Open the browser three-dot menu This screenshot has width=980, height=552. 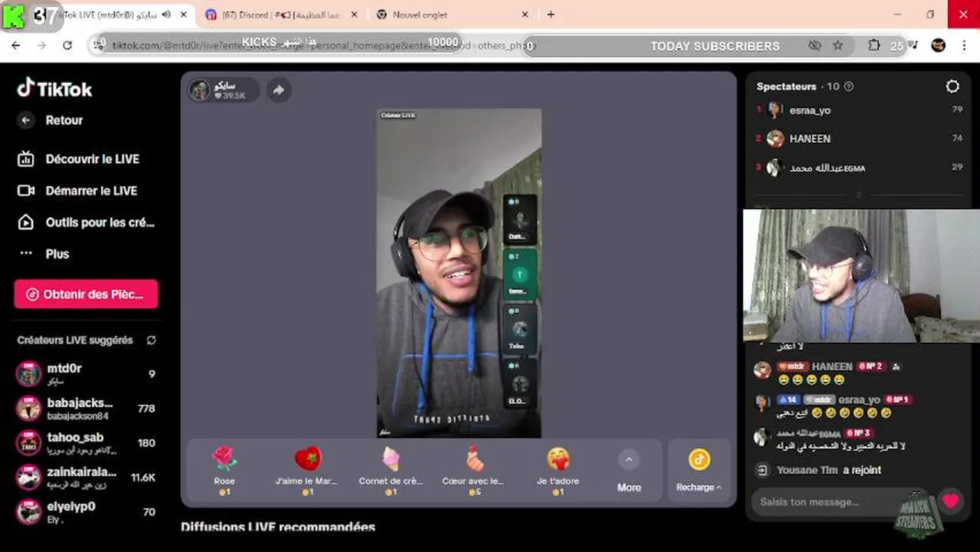click(x=964, y=45)
